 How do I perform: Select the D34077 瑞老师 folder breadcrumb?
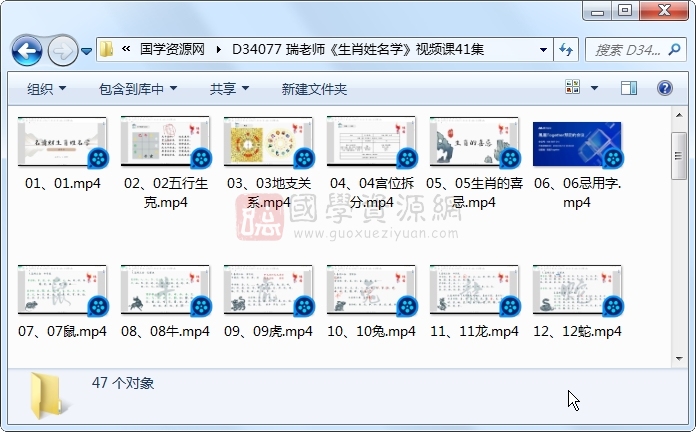coord(358,49)
